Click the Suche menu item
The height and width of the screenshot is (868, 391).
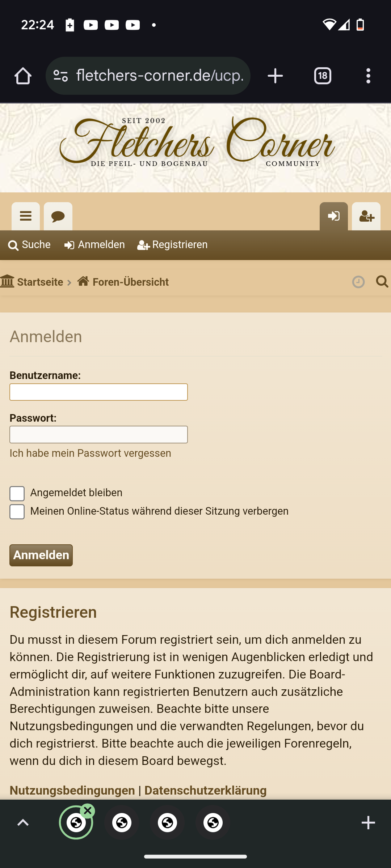coord(29,245)
